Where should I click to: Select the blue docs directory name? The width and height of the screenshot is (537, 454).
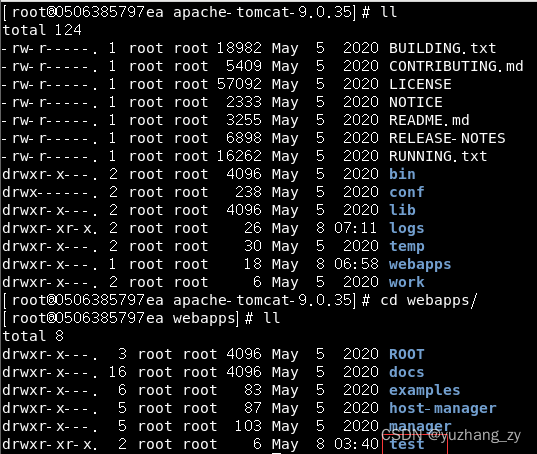click(407, 373)
